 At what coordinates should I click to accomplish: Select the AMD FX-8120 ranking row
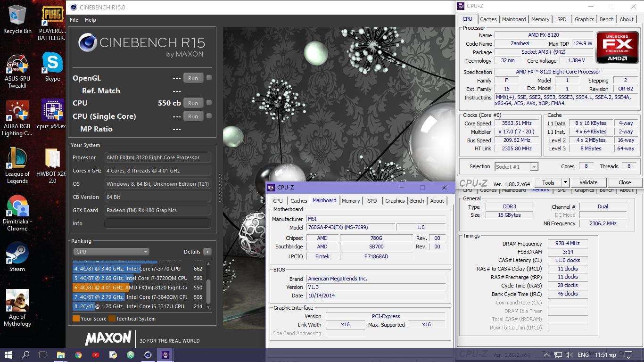140,288
